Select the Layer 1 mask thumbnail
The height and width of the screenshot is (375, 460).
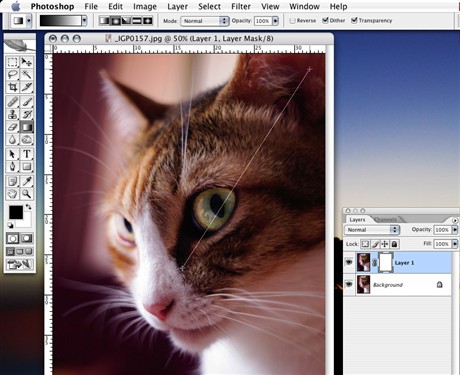coord(385,262)
